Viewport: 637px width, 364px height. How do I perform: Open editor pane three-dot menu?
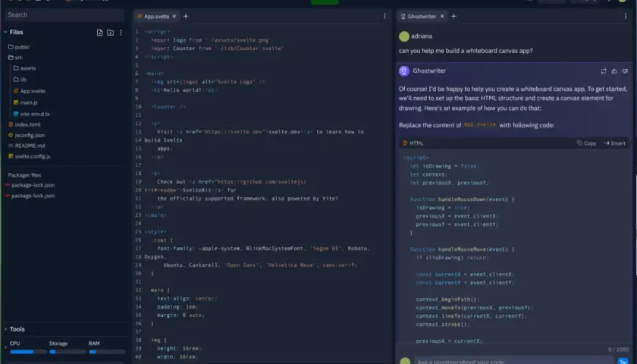(x=384, y=16)
